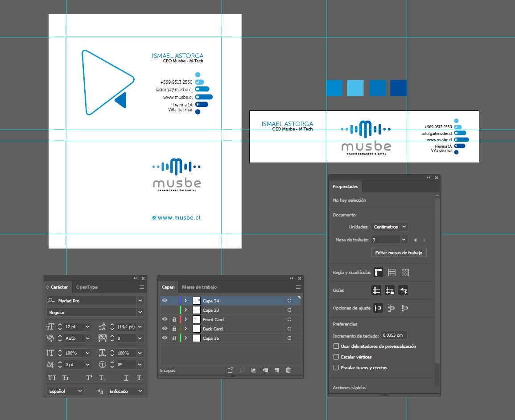515x420 pixels.
Task: Open the Capas panel hamburger menu
Action: point(298,287)
